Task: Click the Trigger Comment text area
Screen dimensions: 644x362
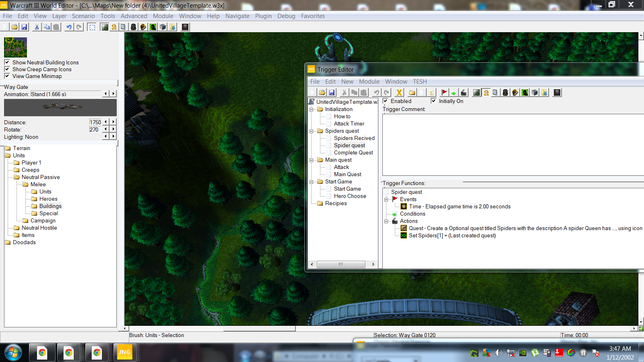Action: (x=513, y=145)
